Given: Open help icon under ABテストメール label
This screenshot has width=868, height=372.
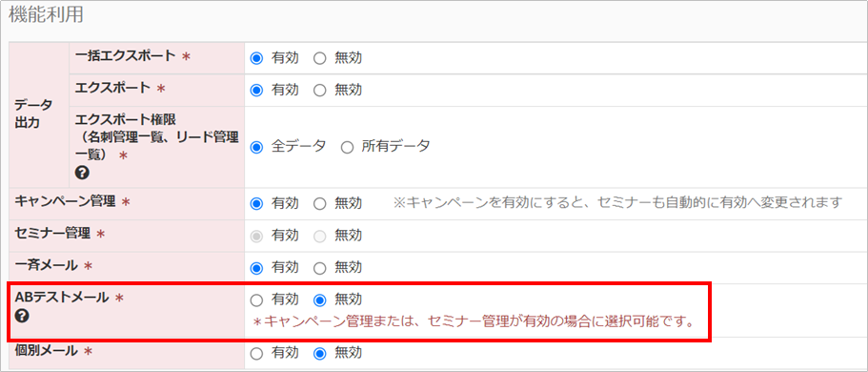Looking at the screenshot, I should [x=23, y=317].
